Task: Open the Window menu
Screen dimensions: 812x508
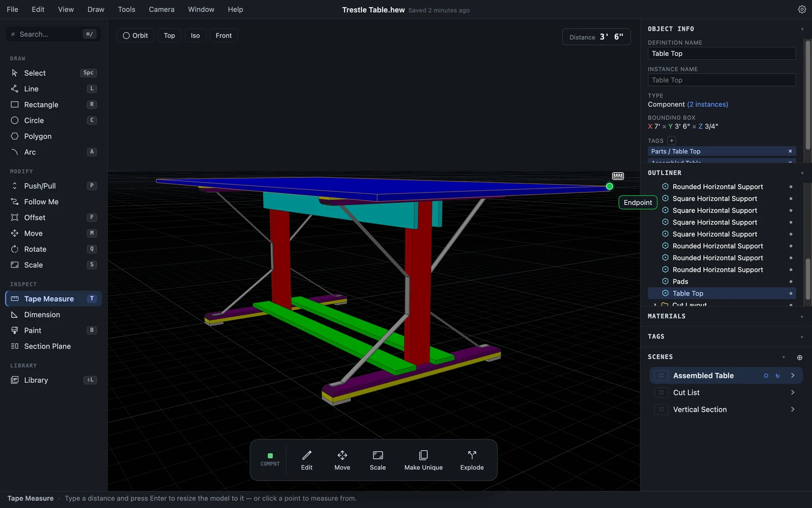Action: coord(201,9)
